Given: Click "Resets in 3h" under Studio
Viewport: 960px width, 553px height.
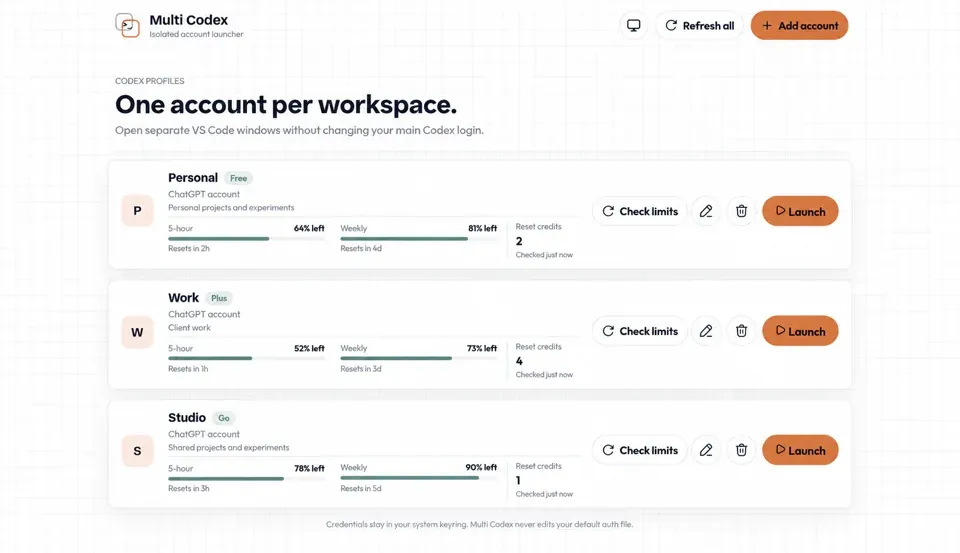Looking at the screenshot, I should 189,489.
